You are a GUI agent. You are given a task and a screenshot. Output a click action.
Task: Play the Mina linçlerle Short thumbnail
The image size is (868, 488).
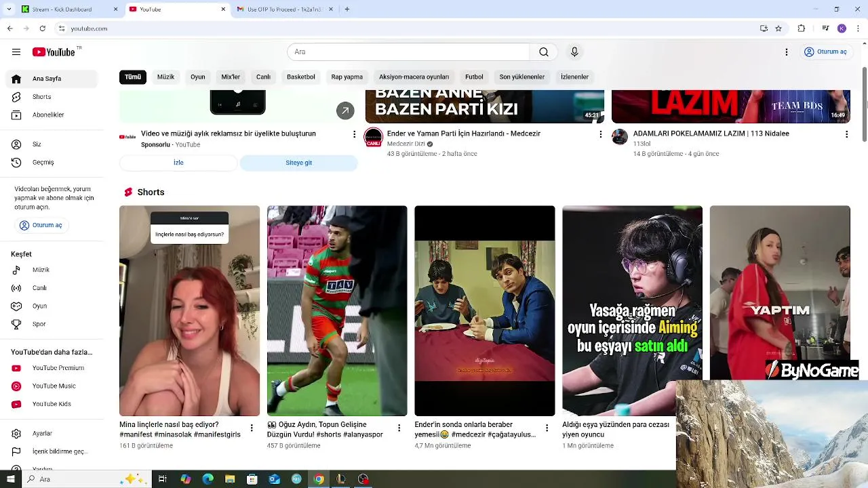coord(189,310)
